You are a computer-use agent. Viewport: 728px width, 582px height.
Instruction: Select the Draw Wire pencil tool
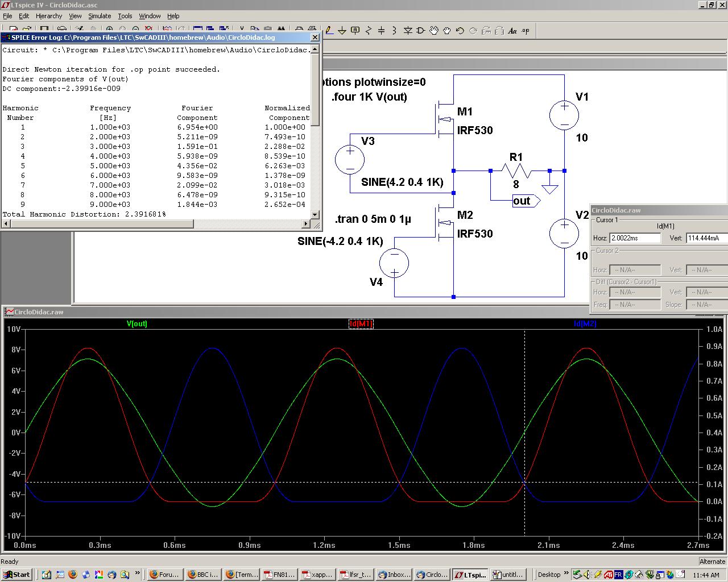click(x=329, y=31)
